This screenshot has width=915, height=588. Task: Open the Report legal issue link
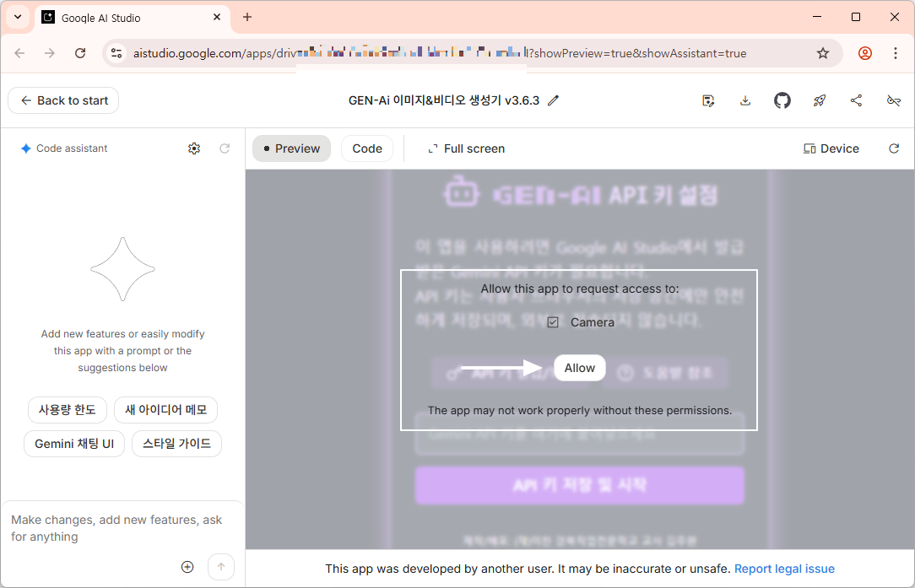[784, 568]
